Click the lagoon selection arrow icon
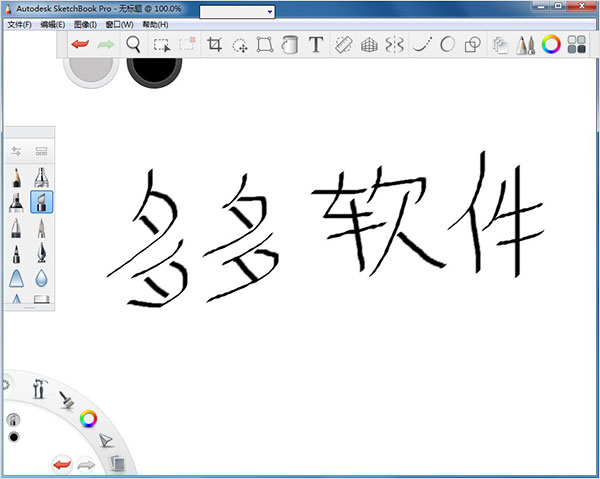Viewport: 600px width, 479px height. 105,440
